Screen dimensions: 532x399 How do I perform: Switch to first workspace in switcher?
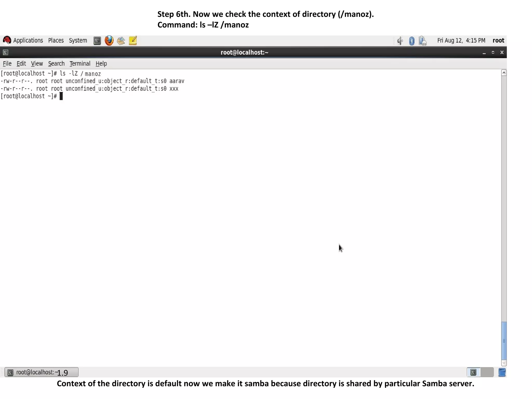(x=473, y=372)
